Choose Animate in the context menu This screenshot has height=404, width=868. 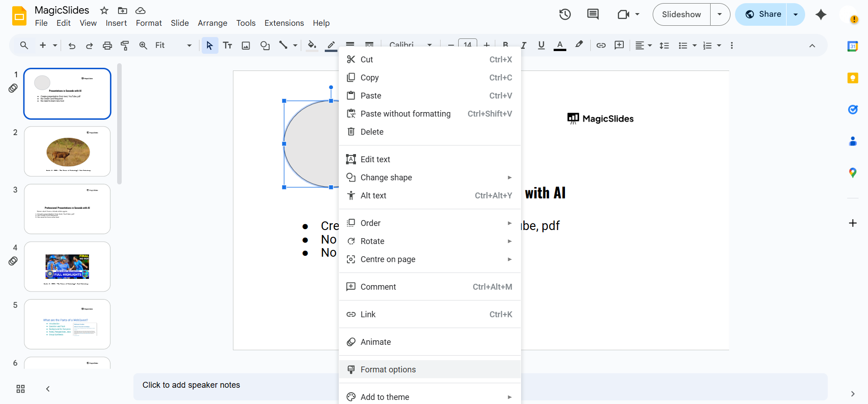point(430,342)
